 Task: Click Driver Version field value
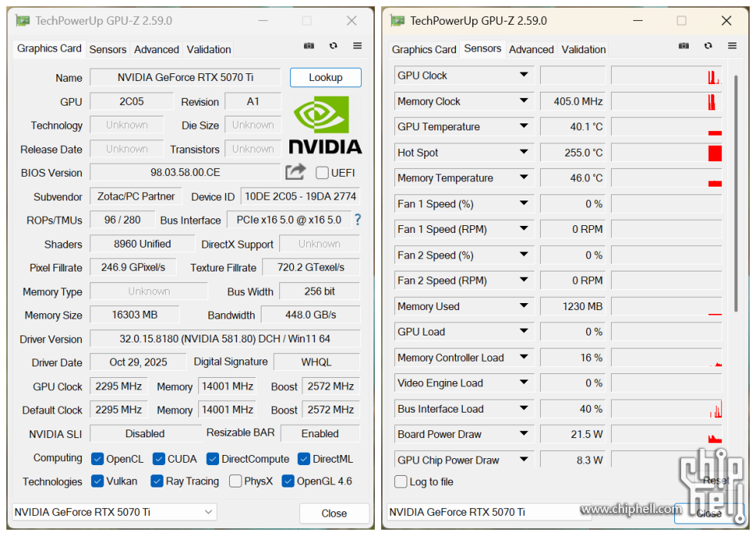pyautogui.click(x=224, y=339)
